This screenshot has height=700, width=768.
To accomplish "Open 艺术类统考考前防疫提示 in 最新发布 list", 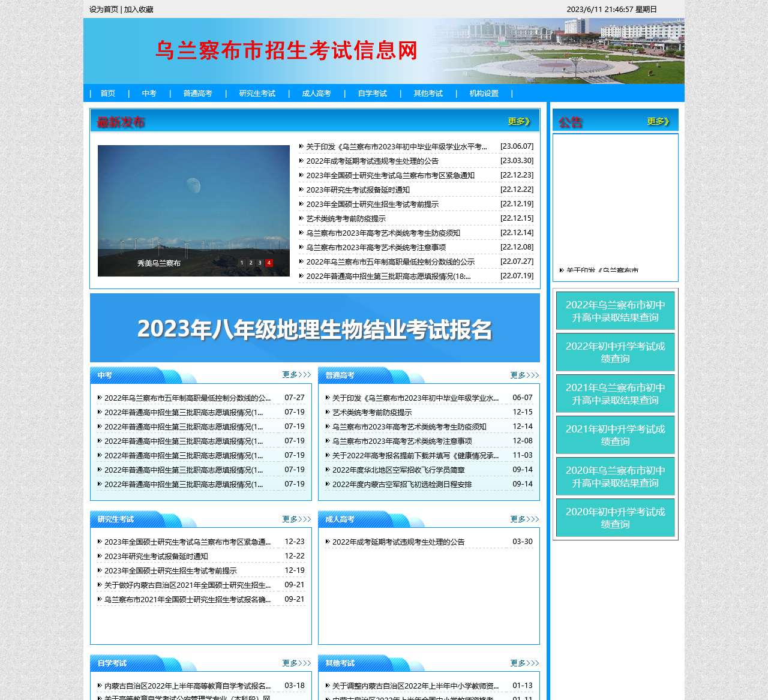I will 346,218.
